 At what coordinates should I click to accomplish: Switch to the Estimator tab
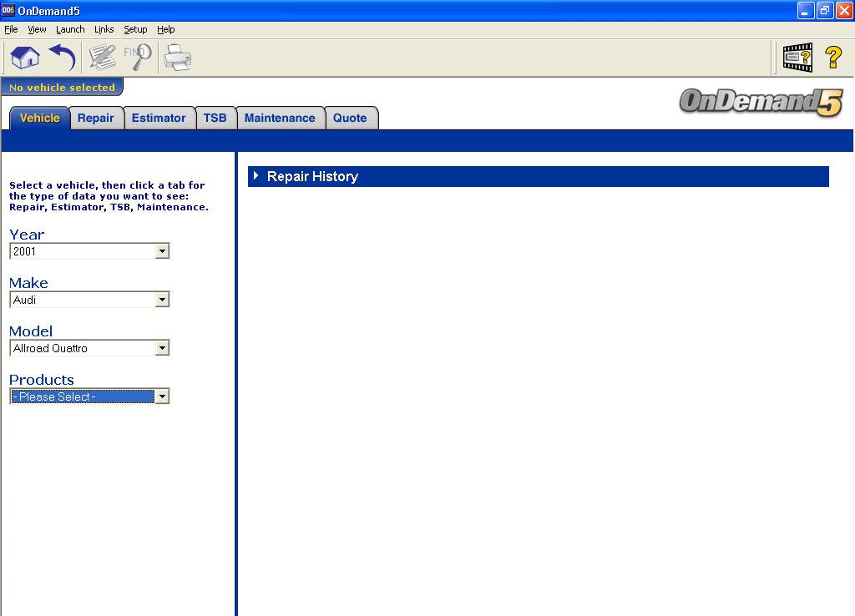(159, 118)
